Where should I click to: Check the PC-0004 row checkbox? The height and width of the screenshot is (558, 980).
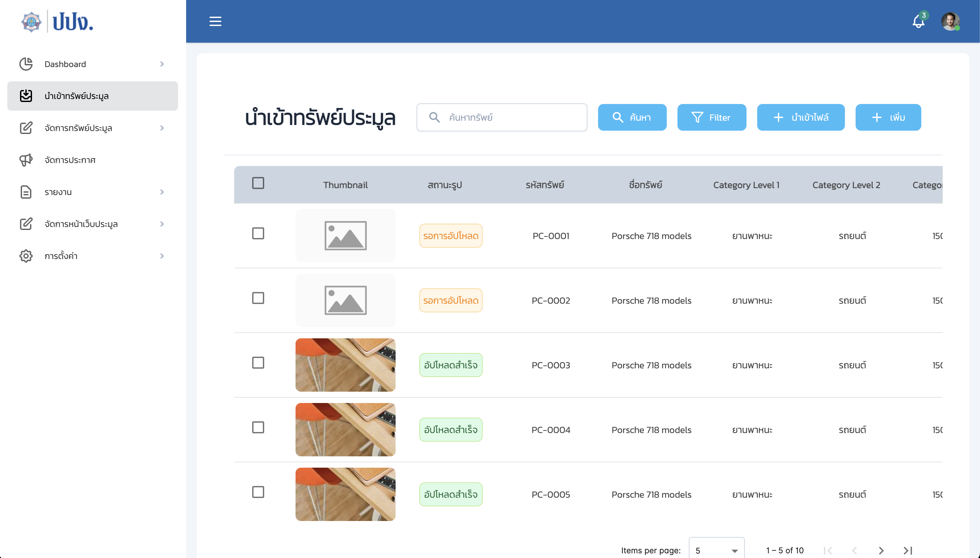(258, 427)
